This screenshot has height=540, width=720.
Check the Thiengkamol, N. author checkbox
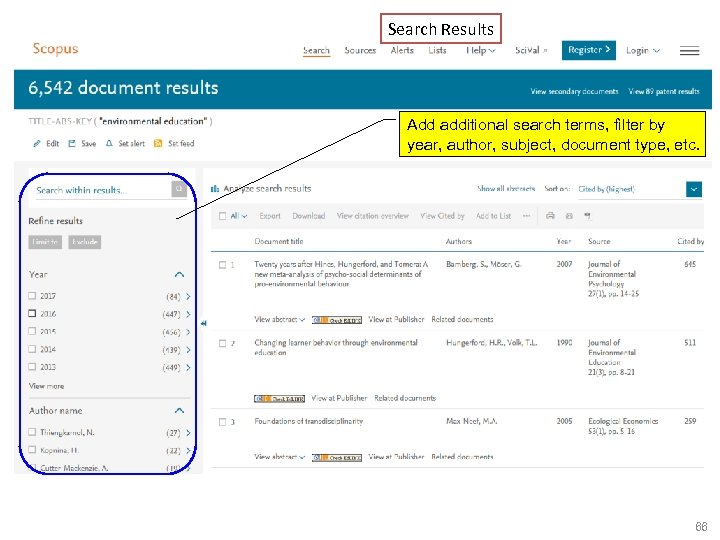[32, 432]
